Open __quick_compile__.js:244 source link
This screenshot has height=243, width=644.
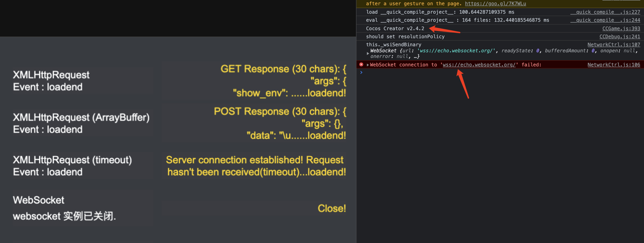[x=605, y=20]
